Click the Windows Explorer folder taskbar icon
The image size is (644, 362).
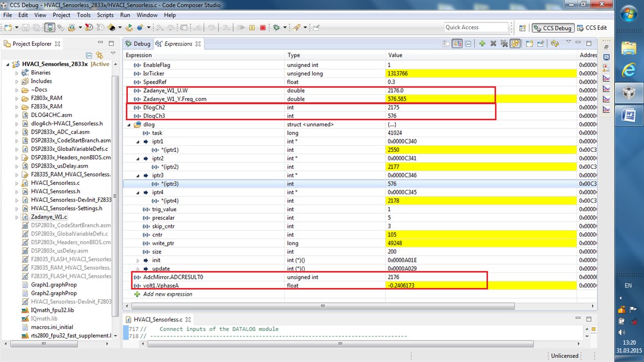[x=628, y=48]
